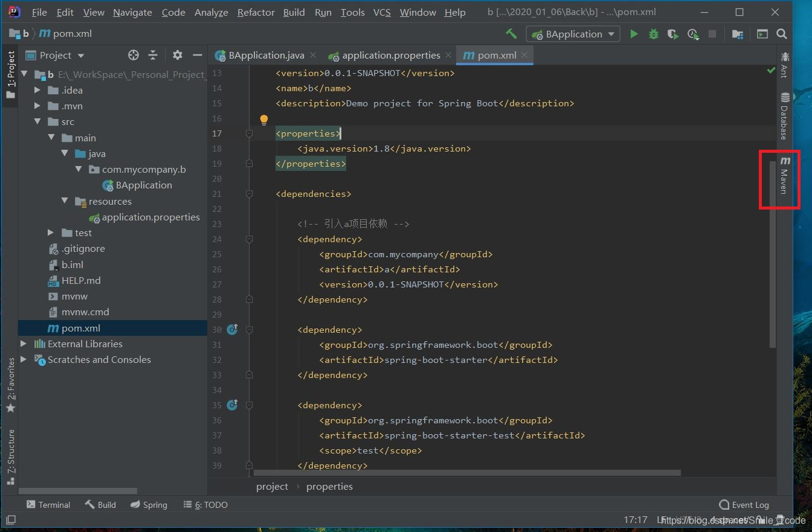This screenshot has width=812, height=532.
Task: Toggle the 7: Structure side panel
Action: point(10,458)
